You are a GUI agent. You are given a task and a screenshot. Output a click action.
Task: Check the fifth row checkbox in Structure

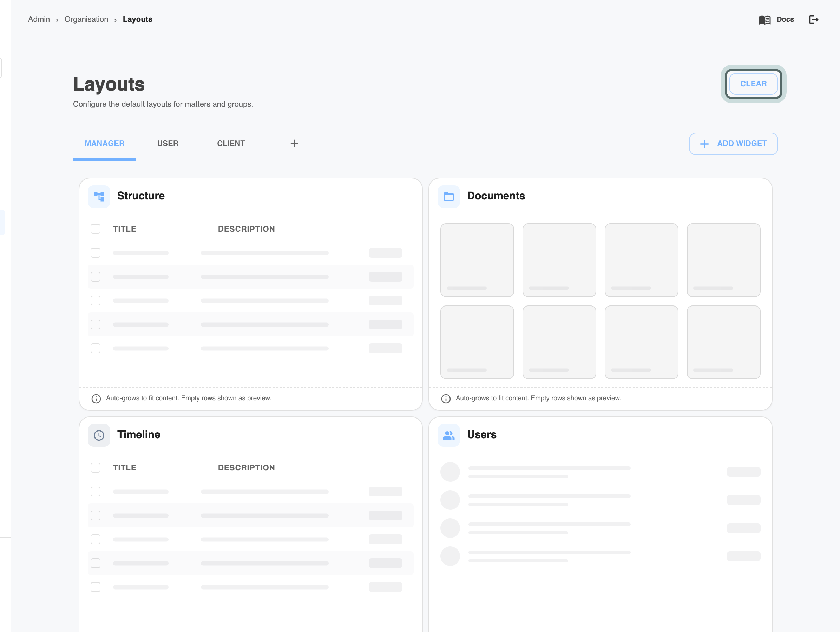[95, 348]
